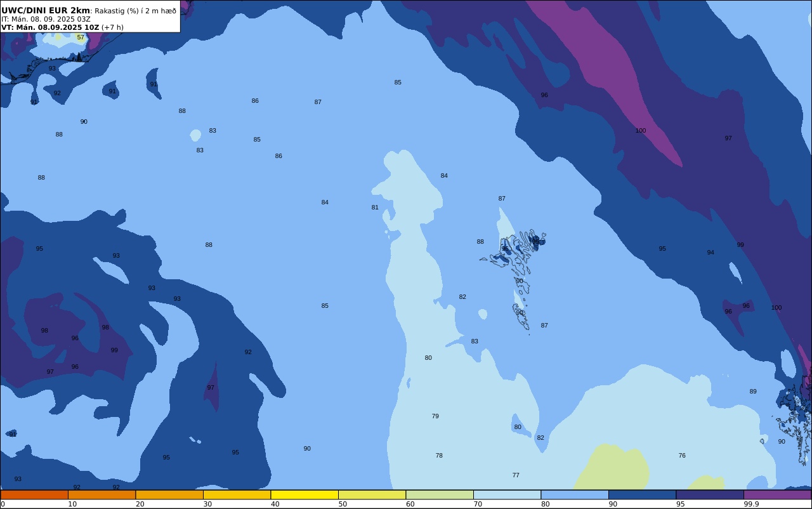Click the purple legend swatch above 99.9
Screen dimensions: 812x509
point(777,494)
